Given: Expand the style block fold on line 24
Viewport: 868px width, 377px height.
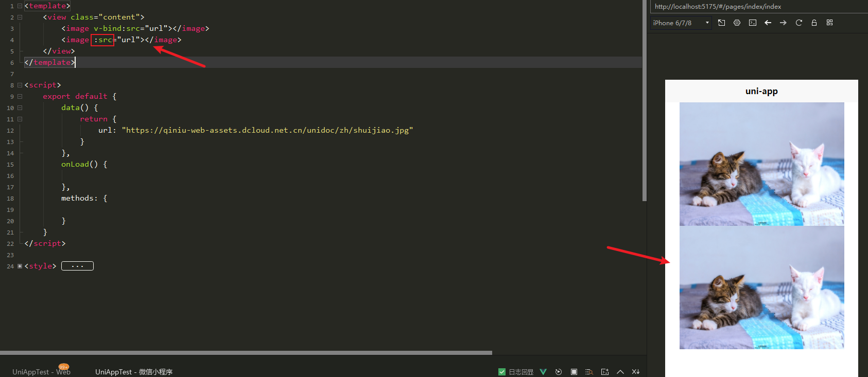Looking at the screenshot, I should (x=20, y=266).
